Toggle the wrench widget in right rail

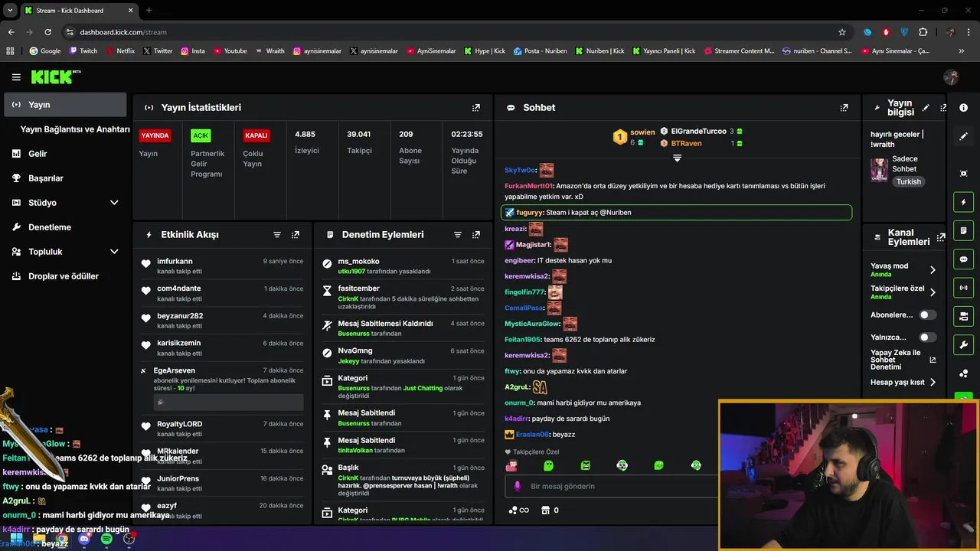click(964, 344)
